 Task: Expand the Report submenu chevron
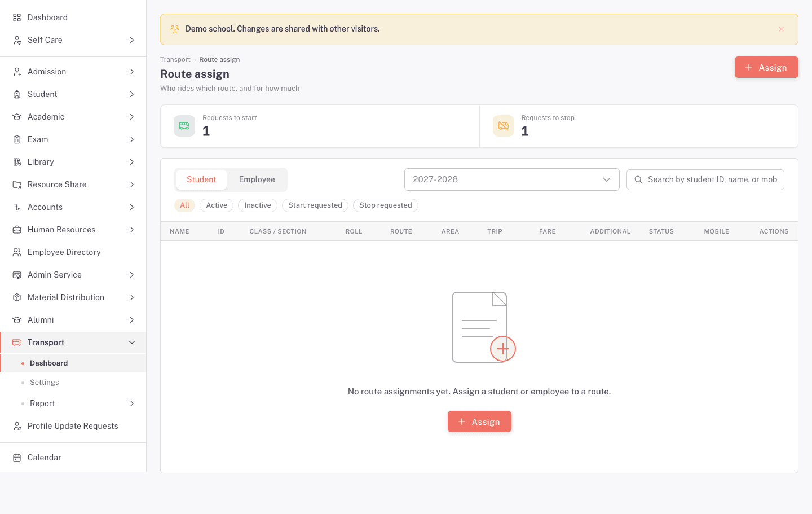(x=132, y=403)
